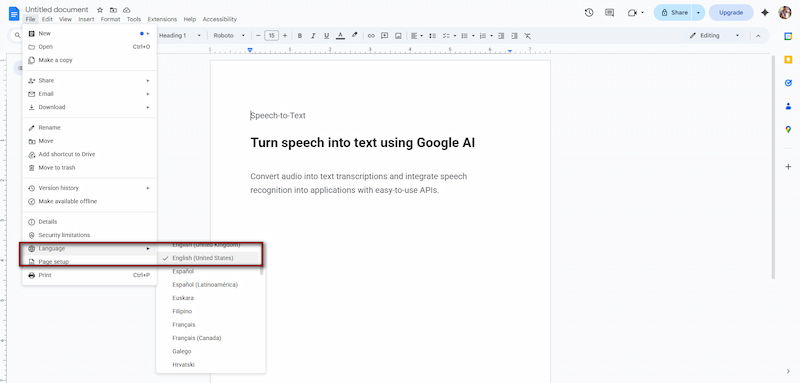
Task: Open Gemini sparkle icon
Action: pos(764,13)
